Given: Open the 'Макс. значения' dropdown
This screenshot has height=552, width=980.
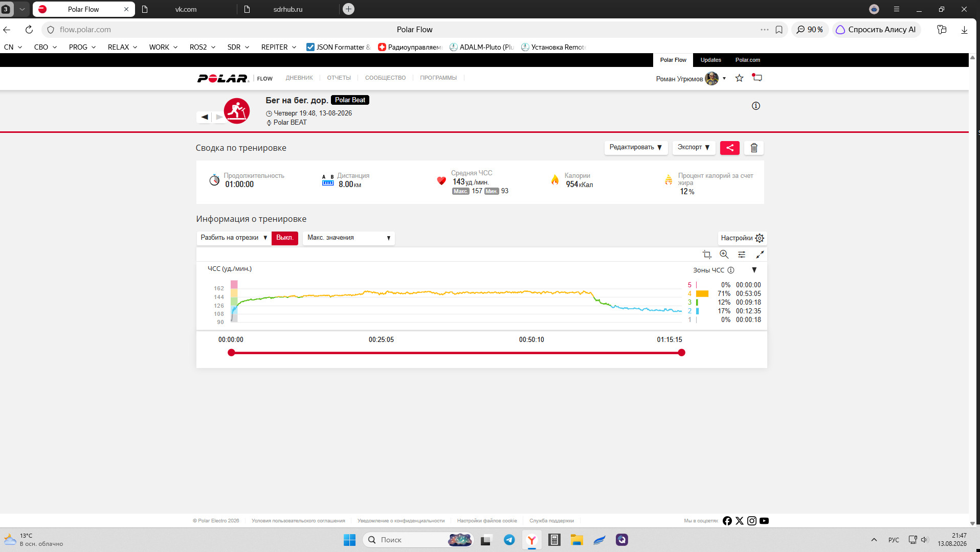Looking at the screenshot, I should [349, 238].
